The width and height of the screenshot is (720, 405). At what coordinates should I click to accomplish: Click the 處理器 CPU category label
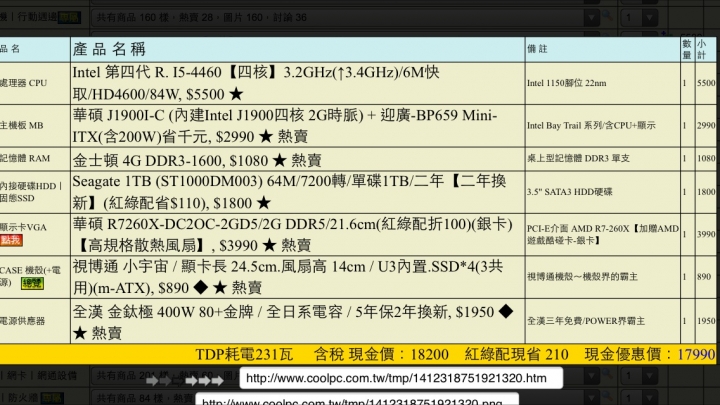click(23, 83)
